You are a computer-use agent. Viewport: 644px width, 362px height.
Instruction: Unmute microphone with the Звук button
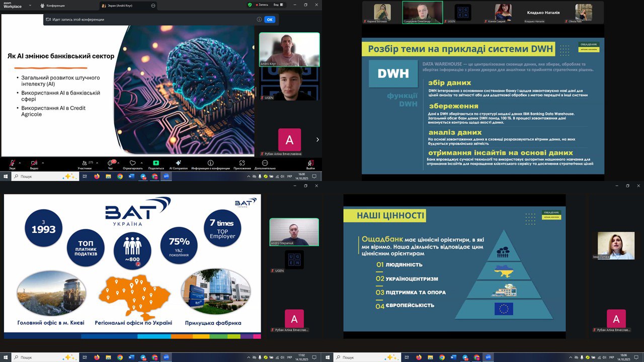point(12,164)
